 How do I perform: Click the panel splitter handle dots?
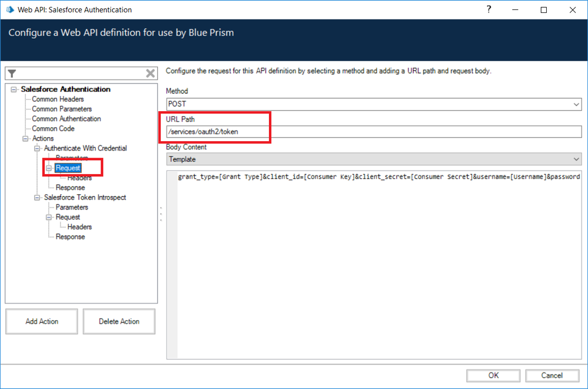(161, 214)
